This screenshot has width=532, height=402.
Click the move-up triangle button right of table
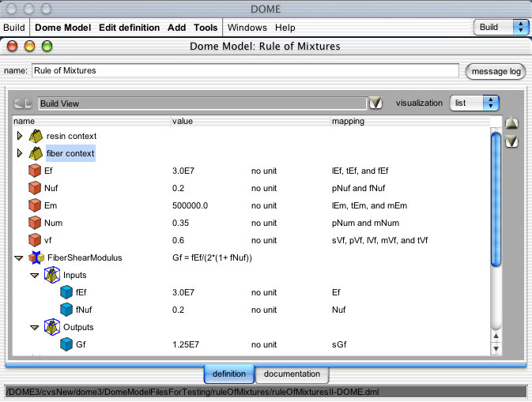[511, 123]
